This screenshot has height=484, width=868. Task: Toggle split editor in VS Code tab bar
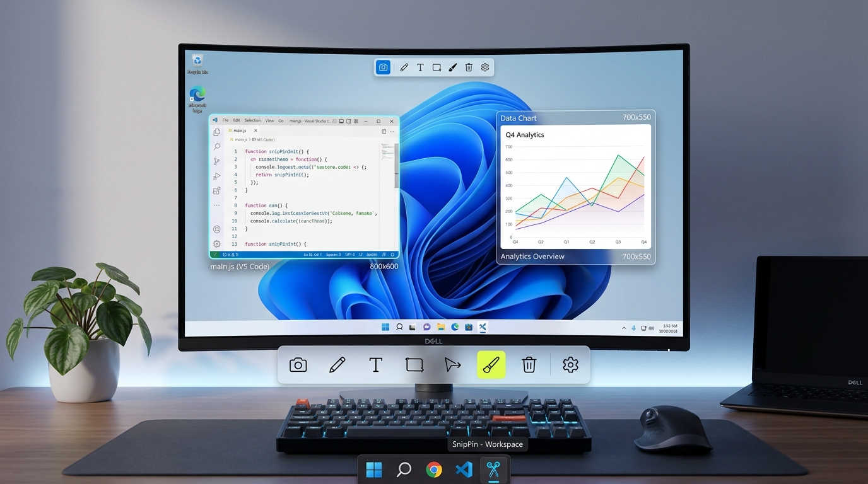pyautogui.click(x=384, y=131)
